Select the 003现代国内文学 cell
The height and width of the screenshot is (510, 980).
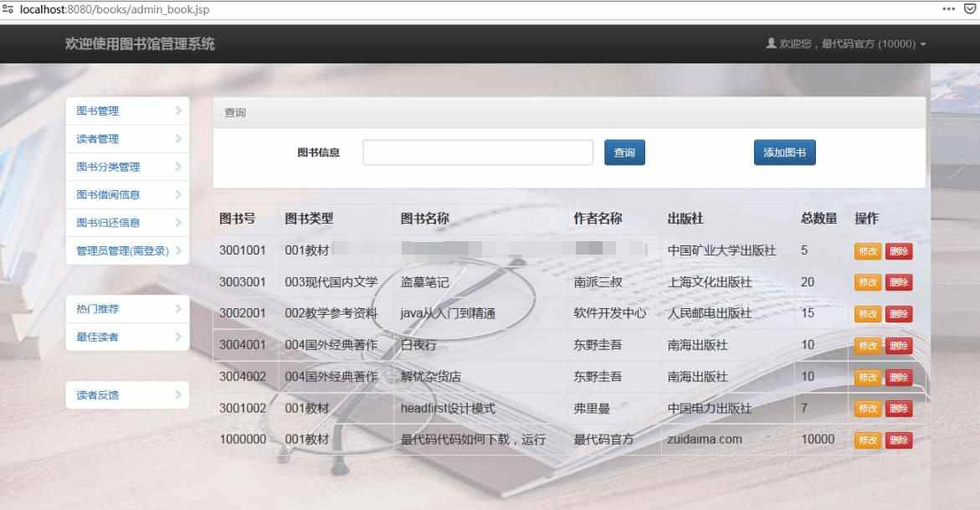[331, 282]
